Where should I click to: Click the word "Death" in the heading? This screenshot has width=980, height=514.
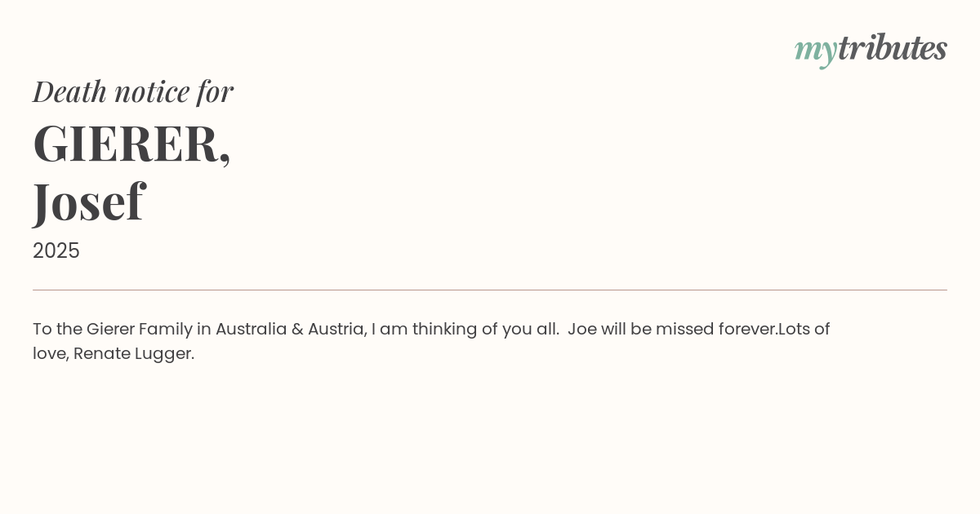69,91
